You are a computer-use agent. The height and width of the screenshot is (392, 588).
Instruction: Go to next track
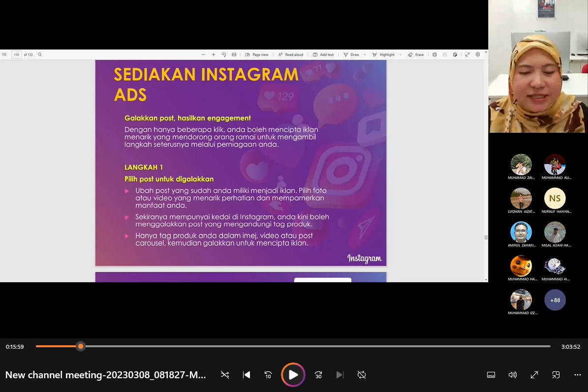340,375
